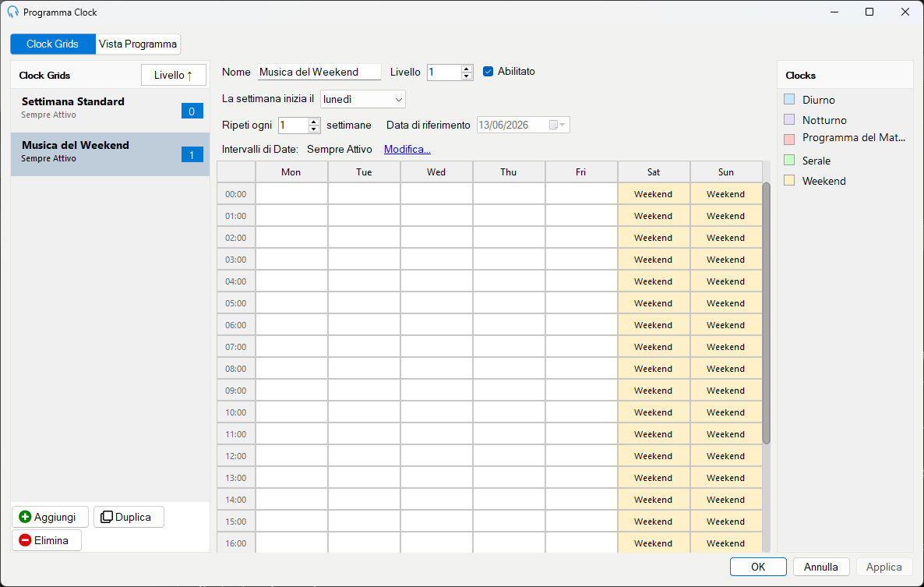Screen dimensions: 924x587
Task: Uncheck the Abilitato checkbox
Action: click(488, 71)
